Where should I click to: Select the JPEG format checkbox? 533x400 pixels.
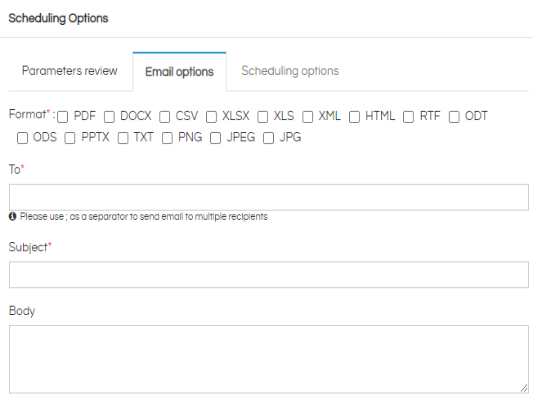(215, 138)
